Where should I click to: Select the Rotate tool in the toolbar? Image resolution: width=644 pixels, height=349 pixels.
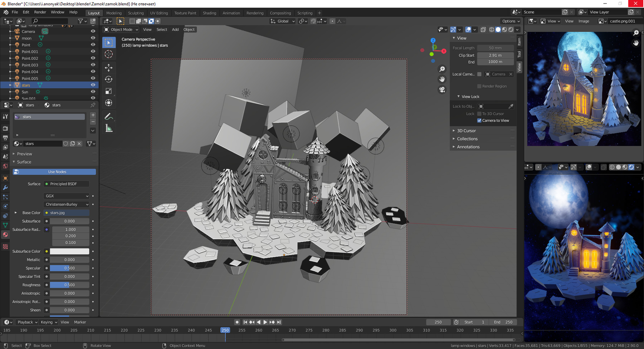[109, 79]
